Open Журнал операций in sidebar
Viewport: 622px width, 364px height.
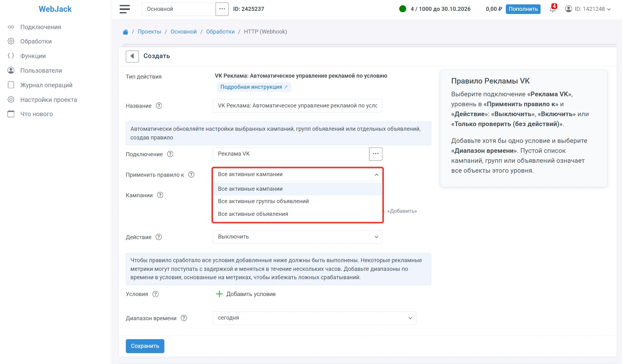[46, 85]
